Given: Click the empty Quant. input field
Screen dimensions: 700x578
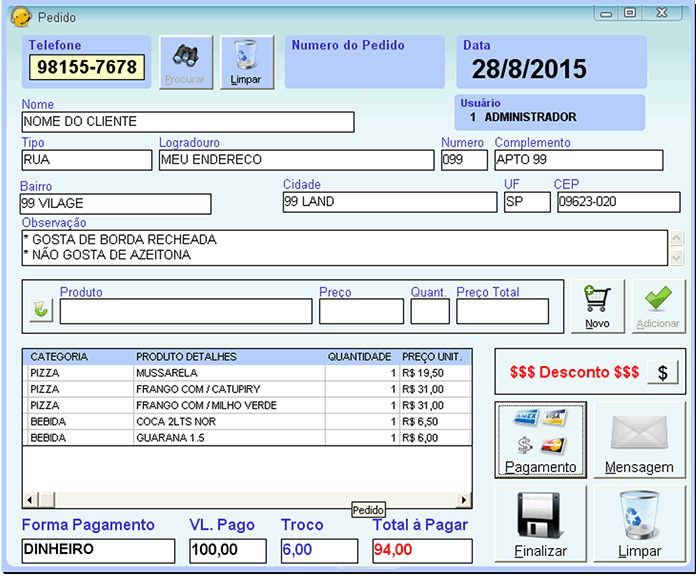Looking at the screenshot, I should pyautogui.click(x=430, y=311).
